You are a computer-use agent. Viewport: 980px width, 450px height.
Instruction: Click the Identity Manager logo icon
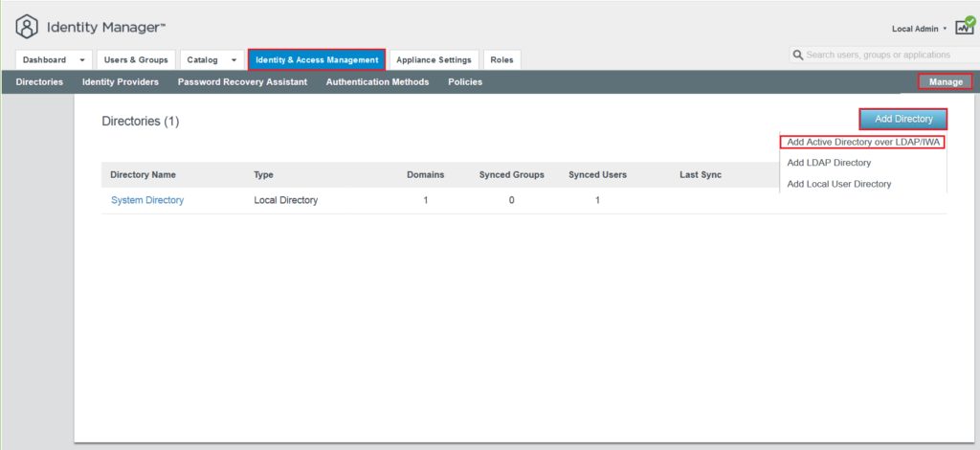pyautogui.click(x=27, y=27)
